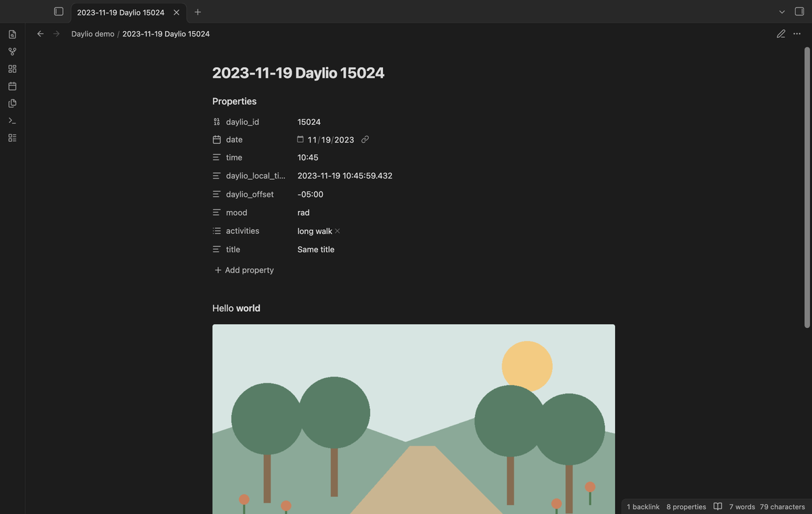Viewport: 812px width, 514px height.
Task: Follow the link icon next to date value
Action: (x=365, y=139)
